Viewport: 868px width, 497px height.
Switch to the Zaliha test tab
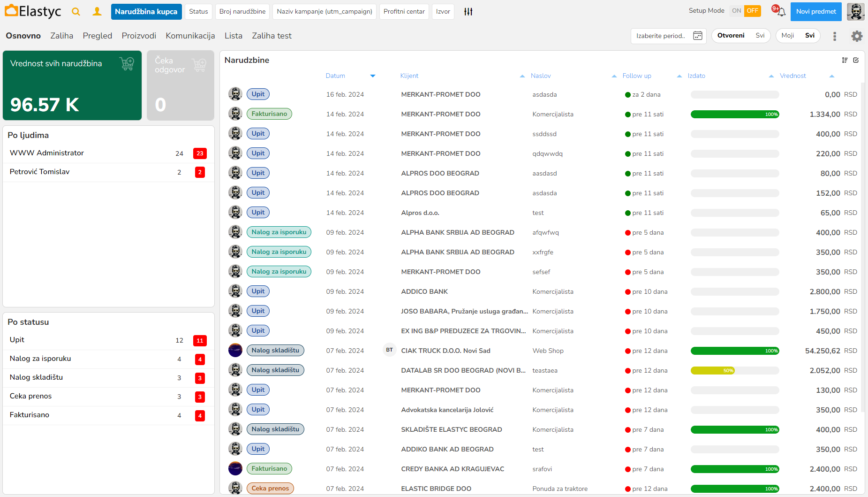point(272,36)
